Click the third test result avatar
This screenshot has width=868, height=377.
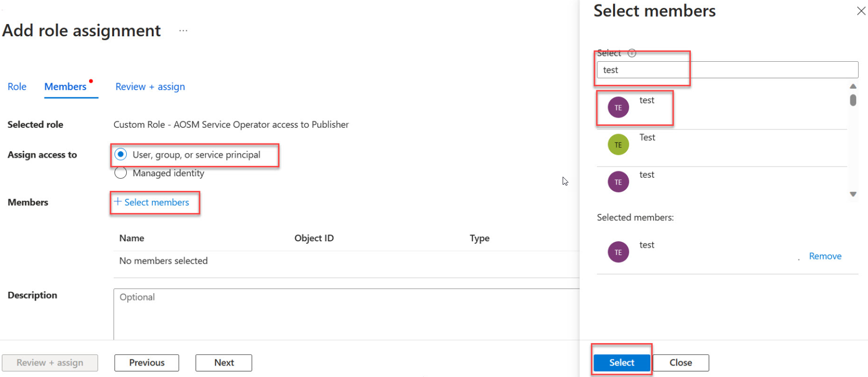click(x=618, y=182)
